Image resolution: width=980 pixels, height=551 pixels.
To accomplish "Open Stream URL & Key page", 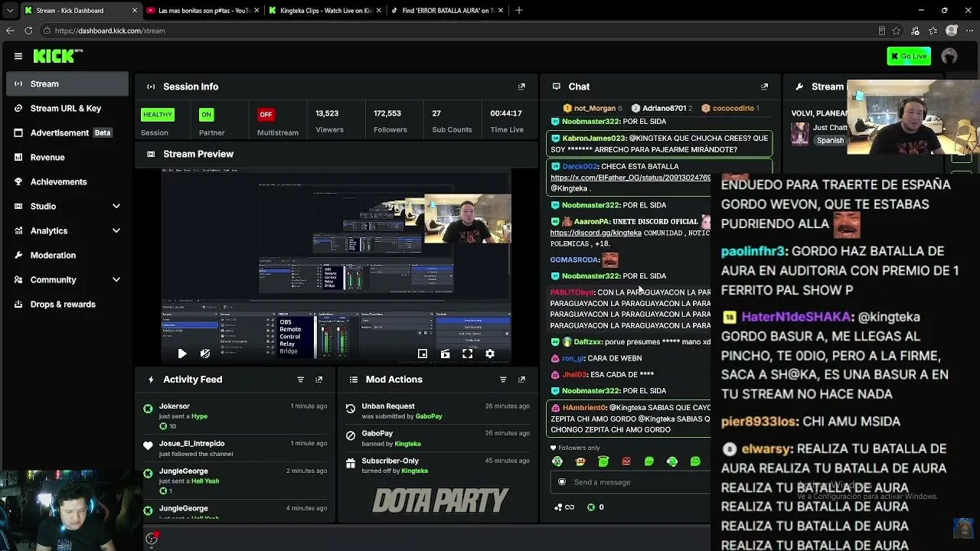I will pos(67,108).
